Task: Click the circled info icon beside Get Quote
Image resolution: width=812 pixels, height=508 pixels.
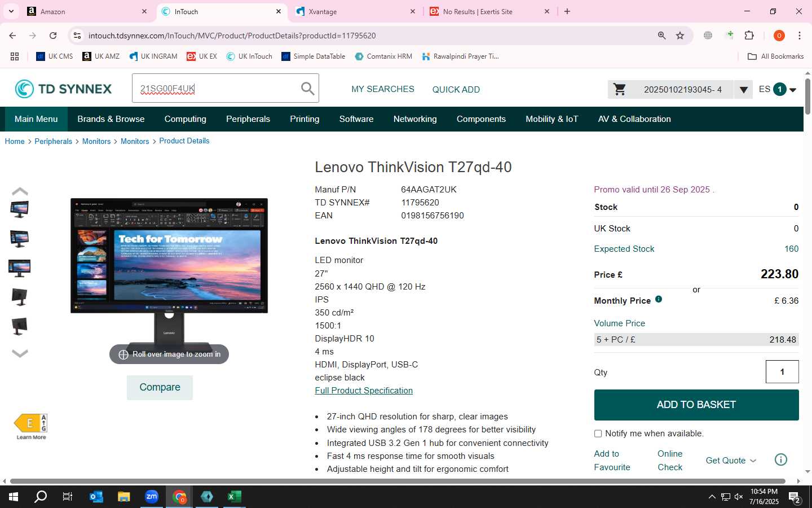Action: click(781, 459)
